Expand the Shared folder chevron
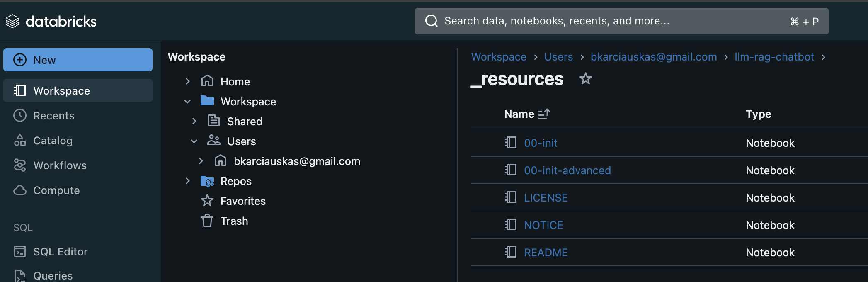Viewport: 868px width, 282px height. (194, 122)
